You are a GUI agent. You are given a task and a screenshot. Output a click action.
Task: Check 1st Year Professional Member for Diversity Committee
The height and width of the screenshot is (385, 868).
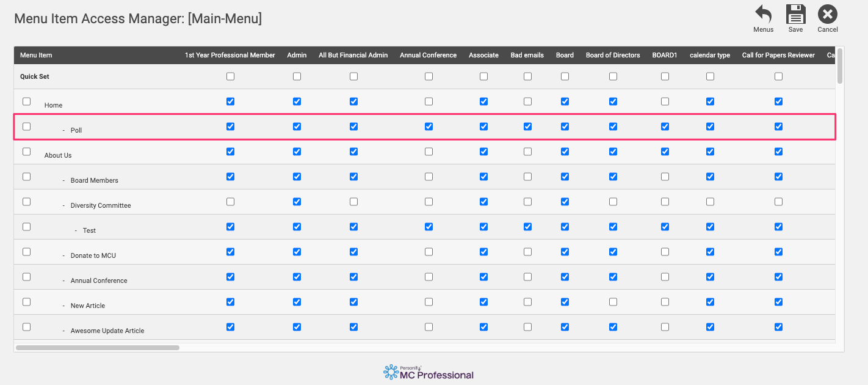[230, 201]
